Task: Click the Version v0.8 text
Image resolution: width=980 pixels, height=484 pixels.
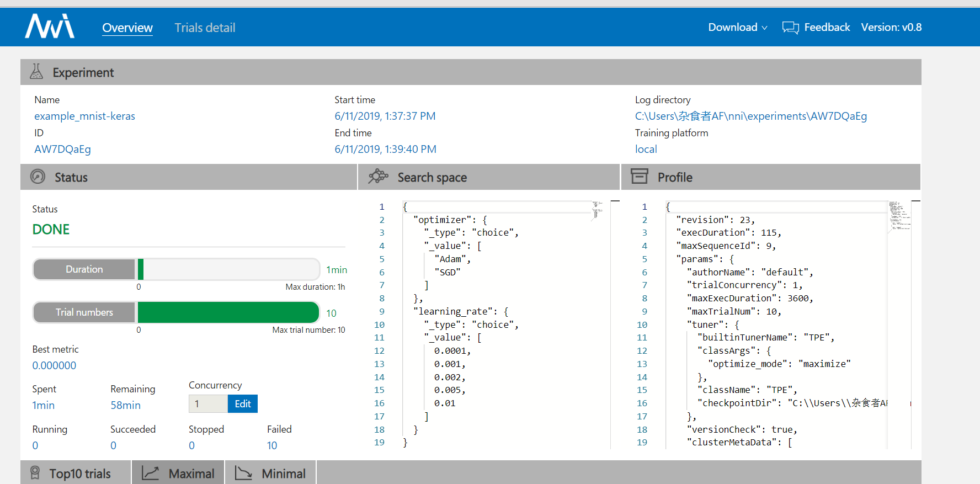Action: [891, 27]
